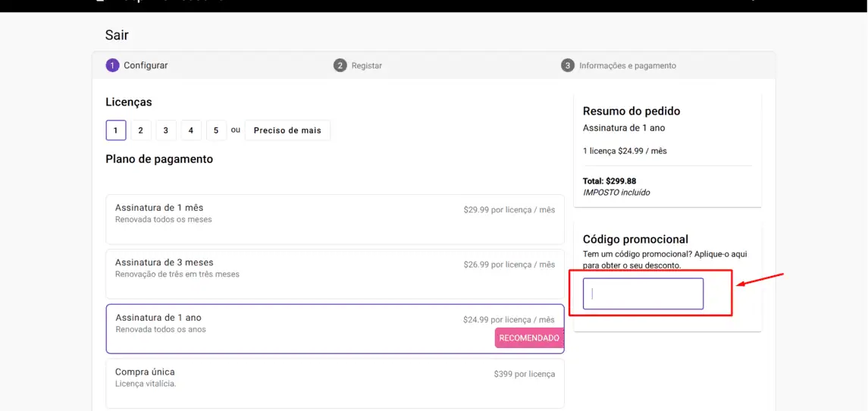
Task: Select the 'Assinatura de 3 meses' plan
Action: click(x=335, y=274)
